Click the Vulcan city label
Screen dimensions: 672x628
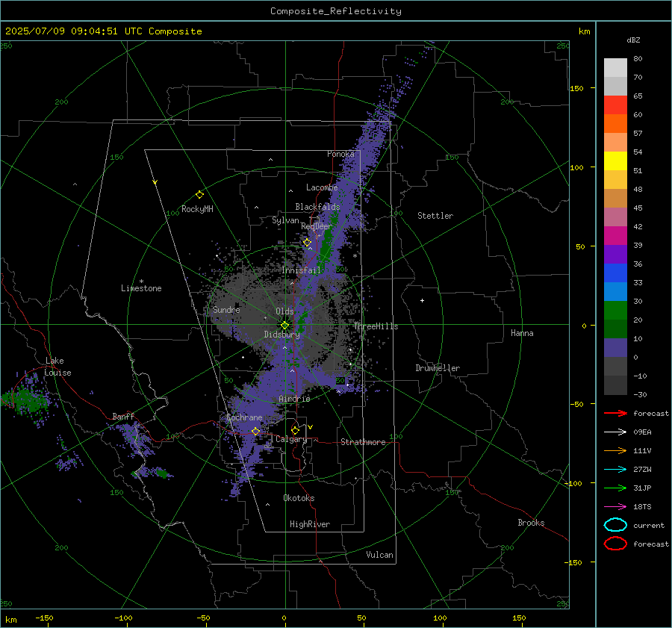click(x=379, y=555)
